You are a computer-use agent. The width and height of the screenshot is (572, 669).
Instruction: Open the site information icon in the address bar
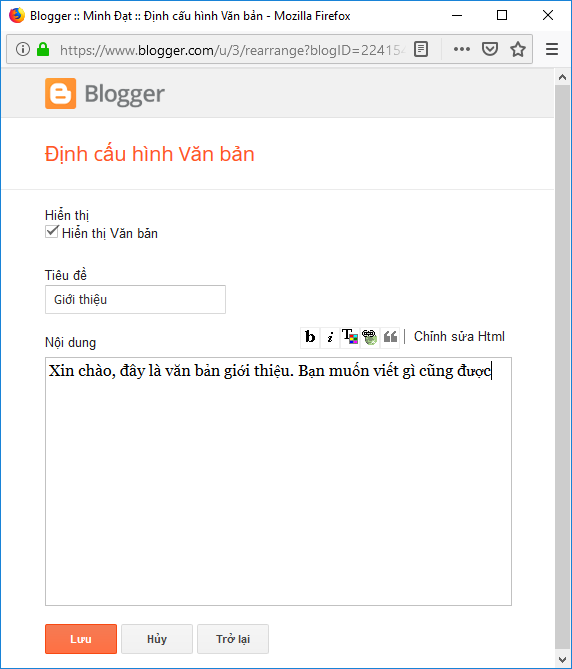point(23,49)
